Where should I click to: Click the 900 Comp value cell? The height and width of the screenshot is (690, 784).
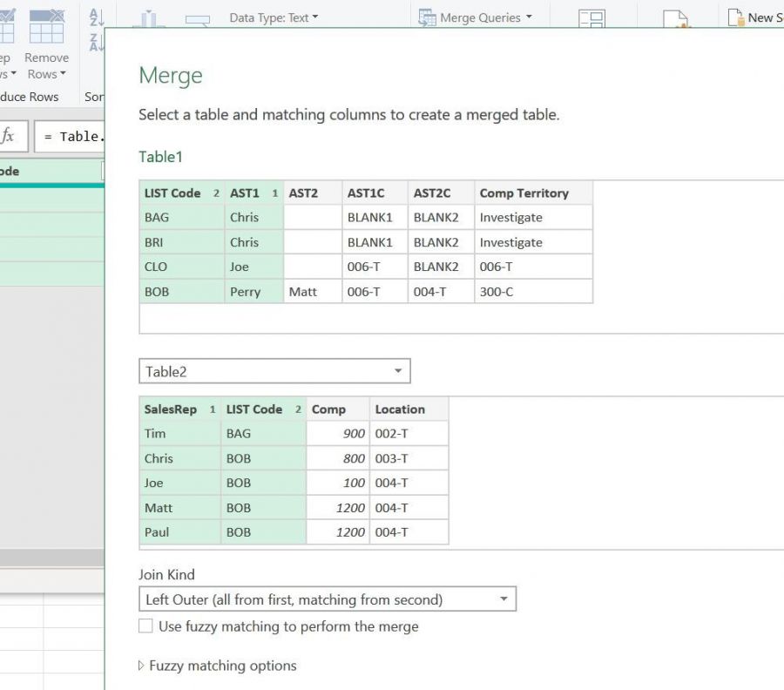pyautogui.click(x=338, y=434)
